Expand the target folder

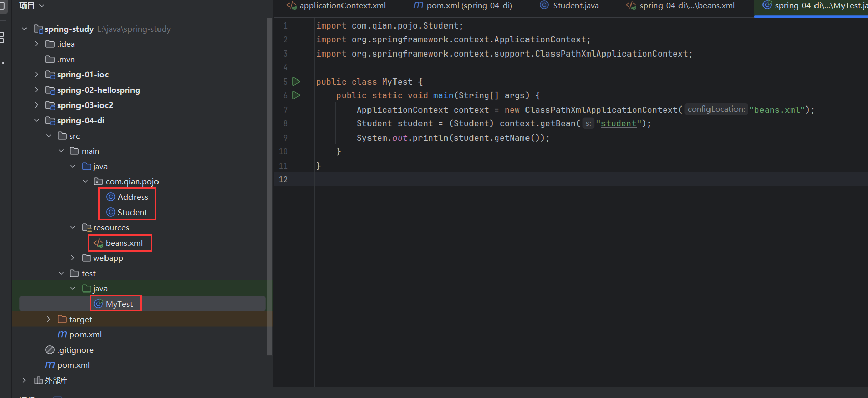(x=49, y=319)
